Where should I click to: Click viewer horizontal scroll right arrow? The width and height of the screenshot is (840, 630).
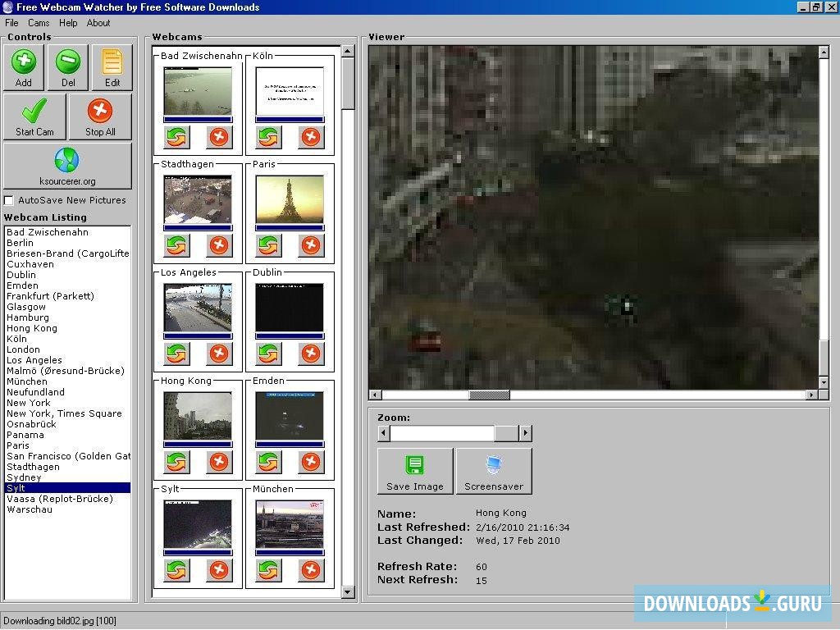(x=812, y=395)
